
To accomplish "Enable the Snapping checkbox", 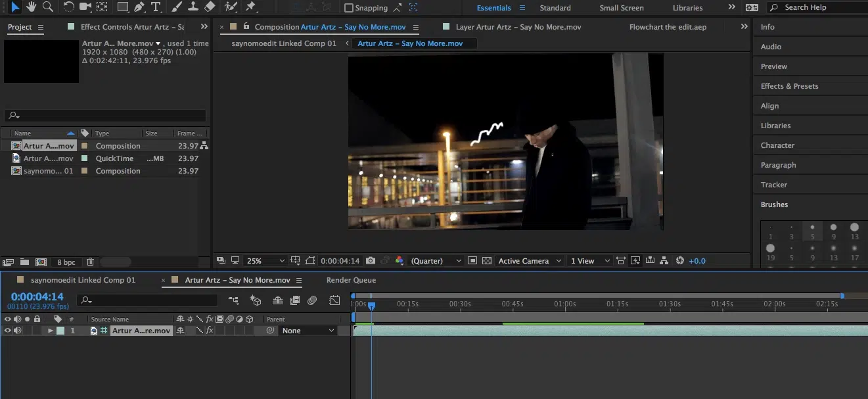I will coord(349,8).
